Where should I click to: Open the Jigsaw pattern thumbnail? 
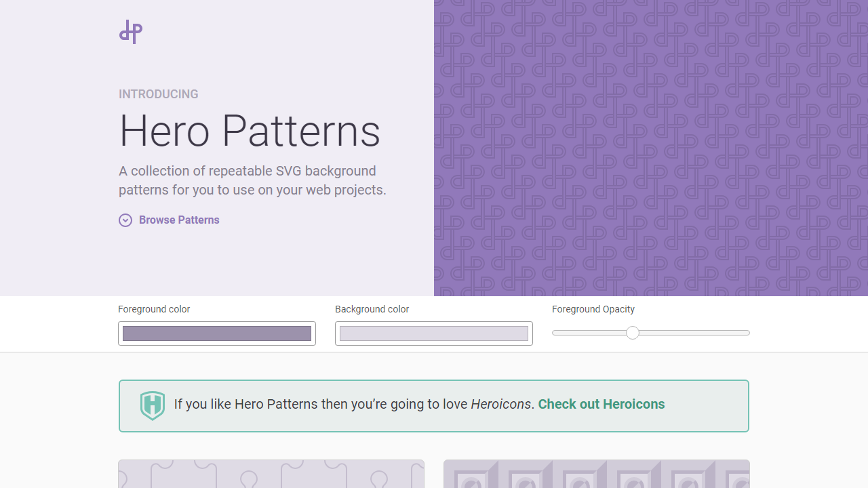pos(271,474)
